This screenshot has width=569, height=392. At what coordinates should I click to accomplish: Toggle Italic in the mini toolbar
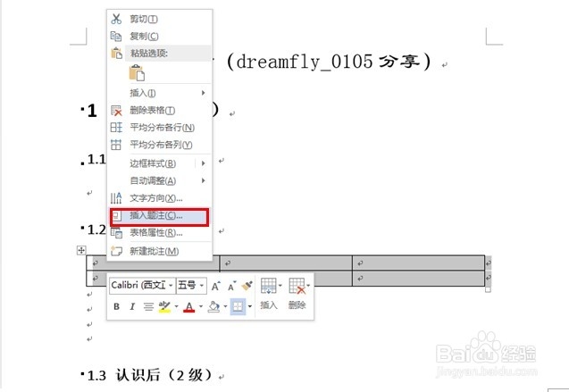[x=132, y=306]
